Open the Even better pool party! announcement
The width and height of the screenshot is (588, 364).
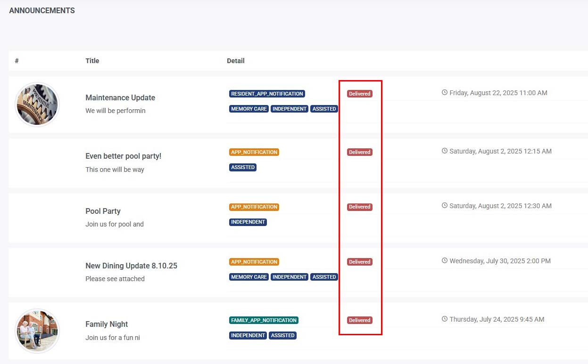click(x=124, y=156)
